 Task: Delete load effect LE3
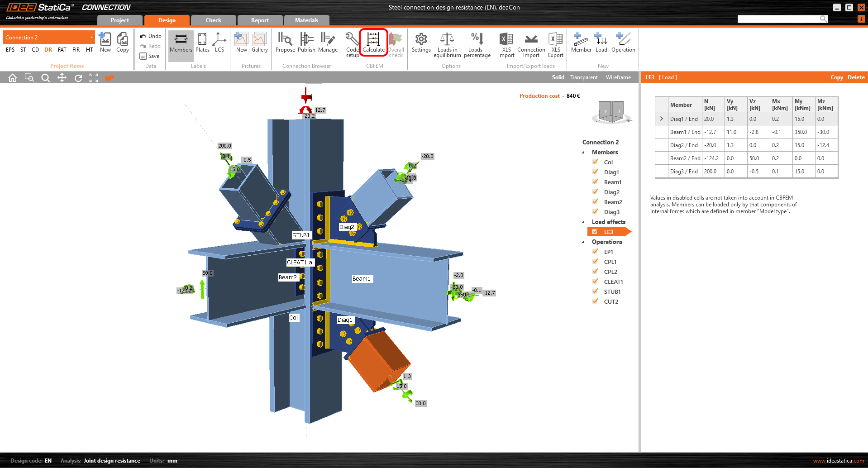pyautogui.click(x=856, y=77)
